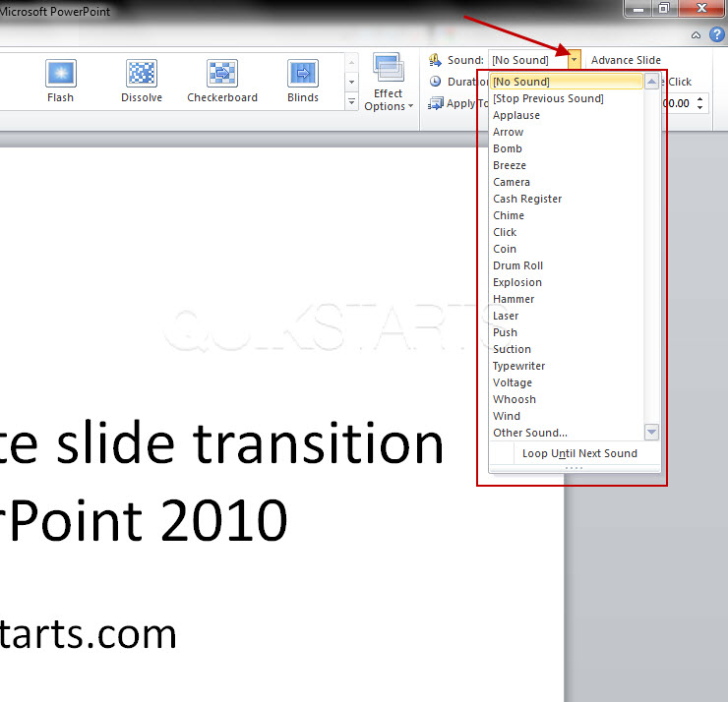Maximize the PowerPoint window

click(x=663, y=8)
